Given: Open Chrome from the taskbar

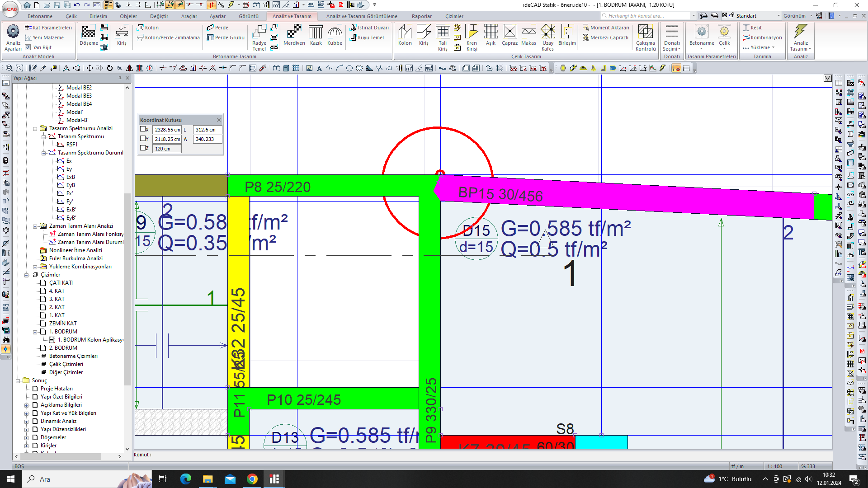Looking at the screenshot, I should [x=252, y=479].
